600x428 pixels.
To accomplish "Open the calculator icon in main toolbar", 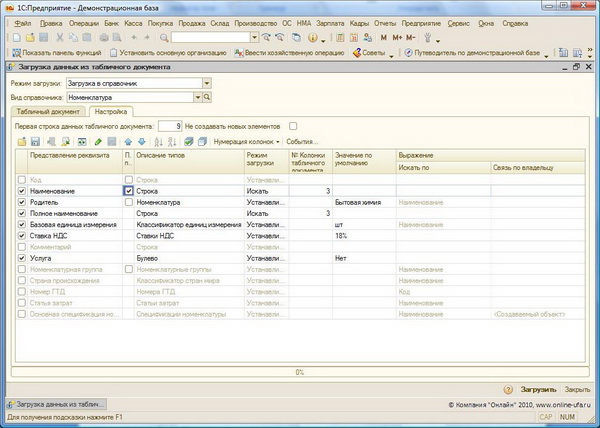I will pyautogui.click(x=340, y=37).
